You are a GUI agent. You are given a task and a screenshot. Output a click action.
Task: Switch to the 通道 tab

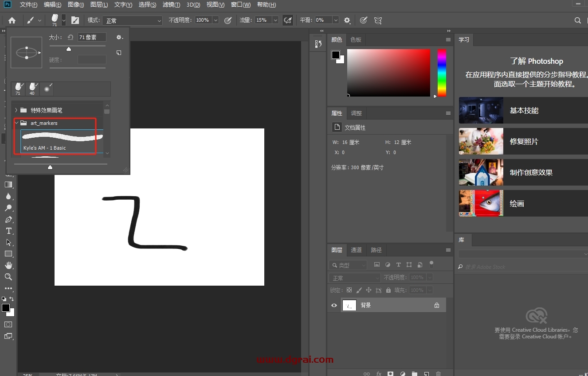coord(356,250)
